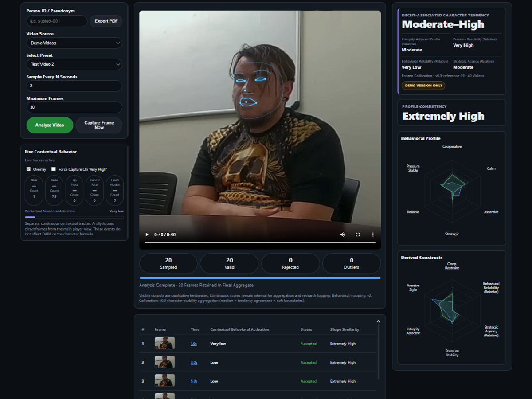This screenshot has height=399, width=532.
Task: Click the 0 Rejected stat box
Action: pos(290,263)
